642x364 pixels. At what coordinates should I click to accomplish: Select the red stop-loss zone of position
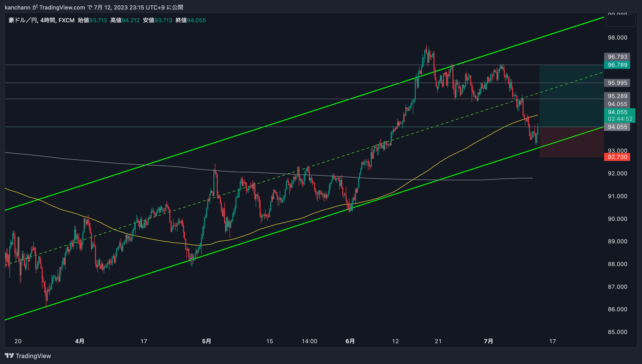[572, 142]
